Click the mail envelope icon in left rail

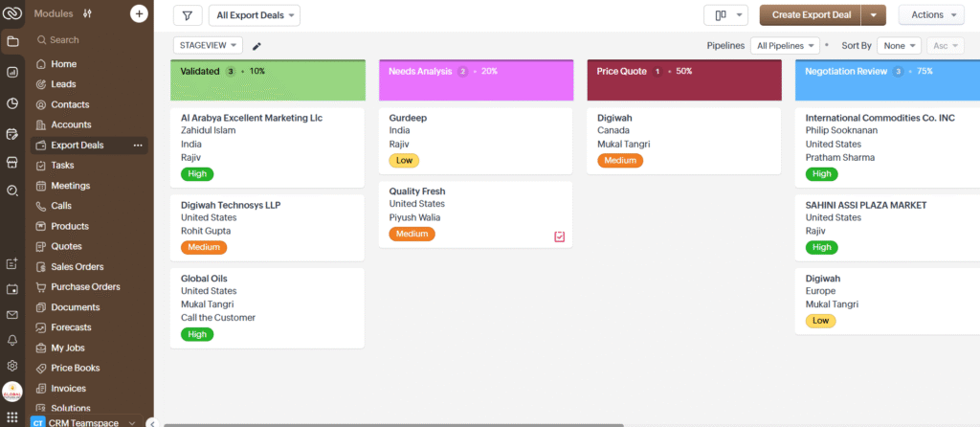coord(12,315)
